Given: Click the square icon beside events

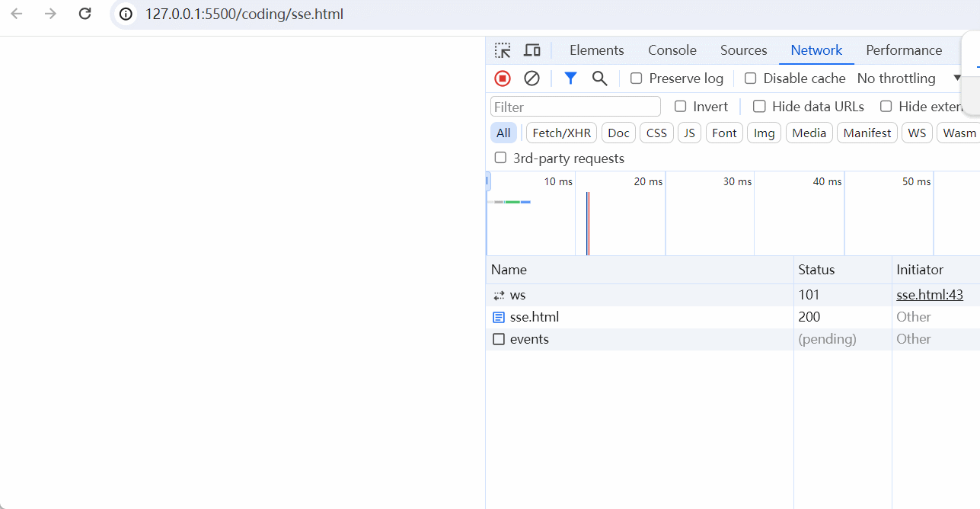Looking at the screenshot, I should [x=499, y=339].
